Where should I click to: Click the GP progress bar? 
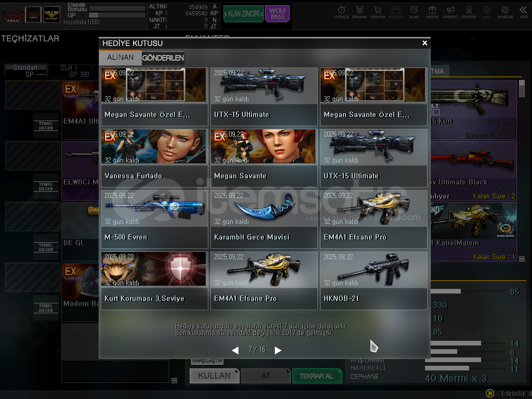click(x=117, y=15)
